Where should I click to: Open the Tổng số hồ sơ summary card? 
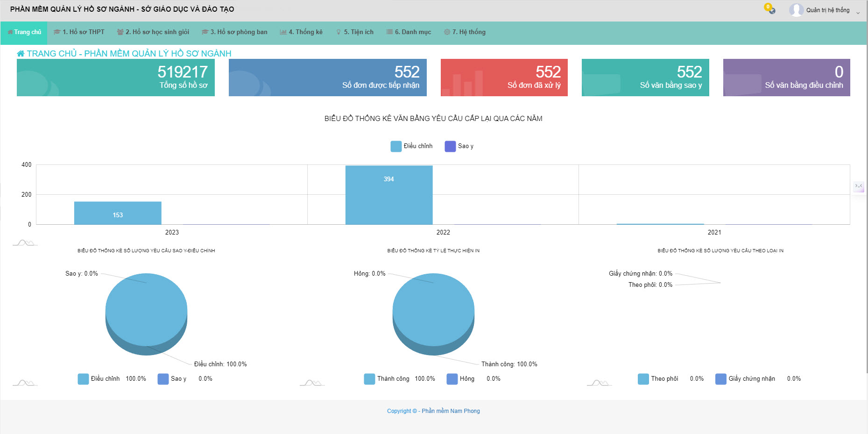(x=116, y=78)
